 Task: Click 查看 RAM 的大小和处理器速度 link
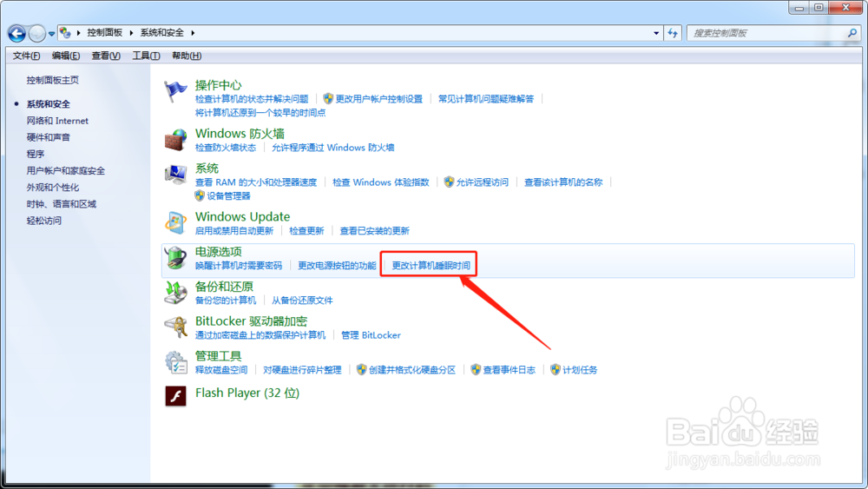coord(256,182)
